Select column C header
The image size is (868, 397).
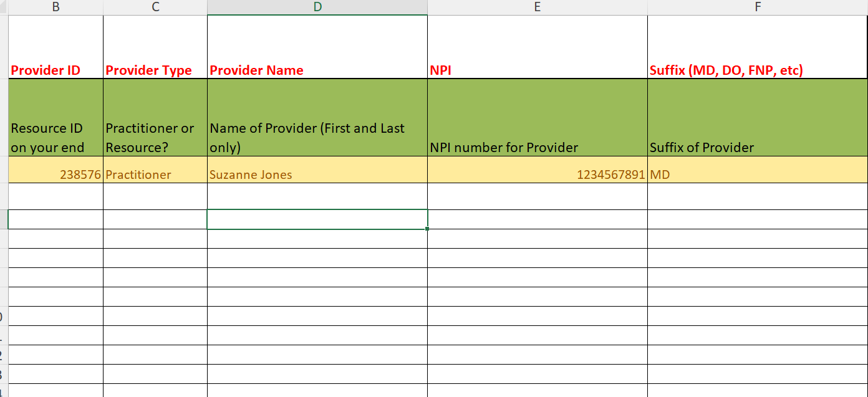tap(155, 7)
